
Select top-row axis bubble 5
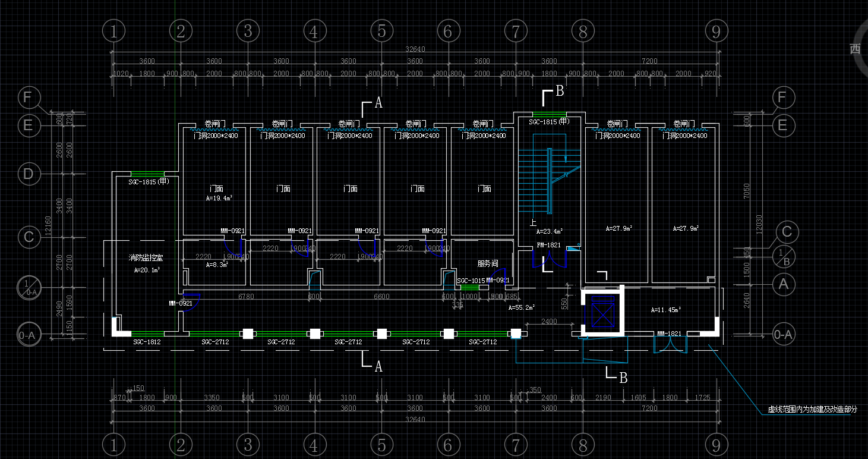pyautogui.click(x=381, y=31)
